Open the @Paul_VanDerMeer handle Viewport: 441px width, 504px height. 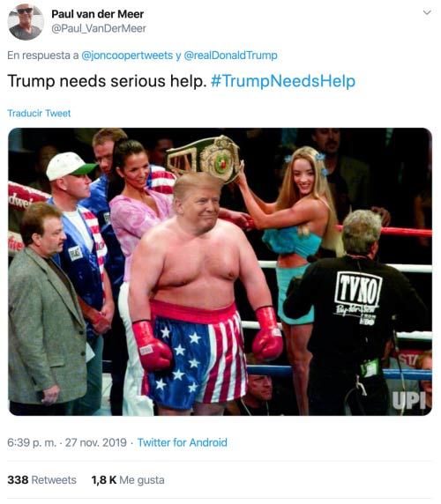(x=99, y=28)
